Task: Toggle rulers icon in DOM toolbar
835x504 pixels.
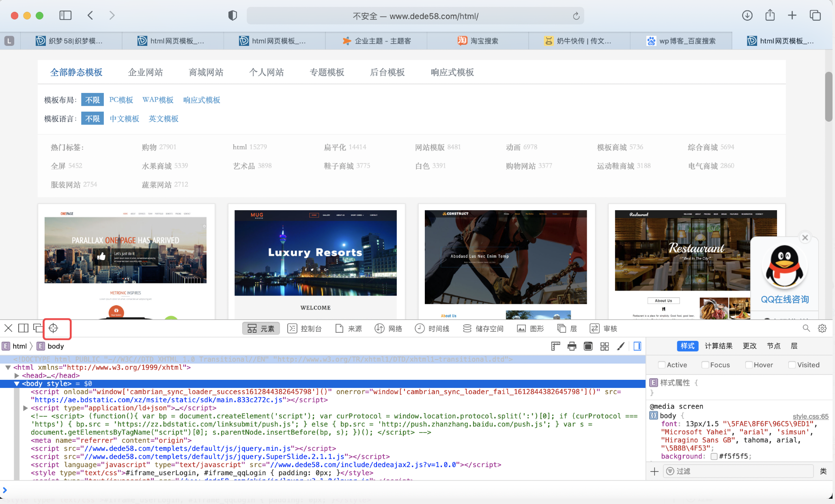Action: 555,346
